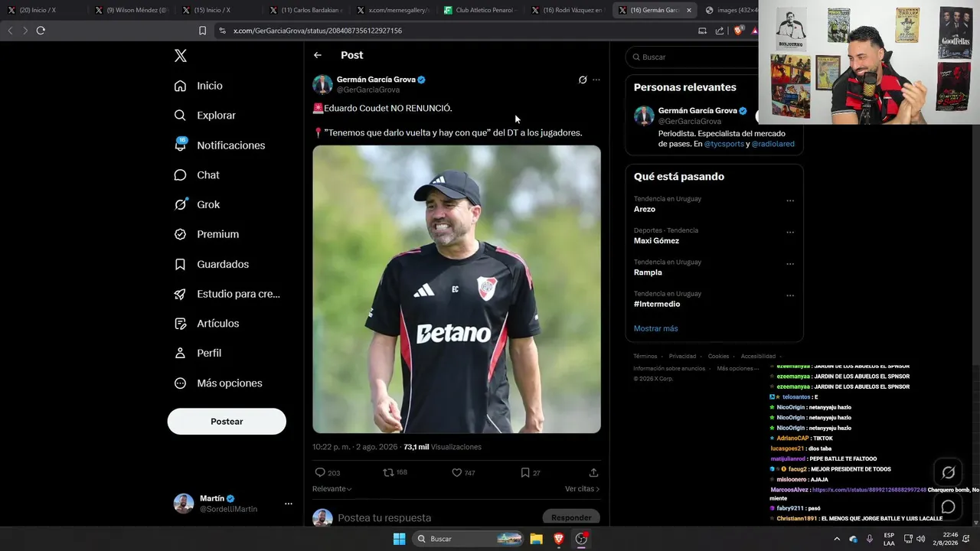Go back using the Post arrow
This screenshot has width=980, height=551.
[x=318, y=55]
